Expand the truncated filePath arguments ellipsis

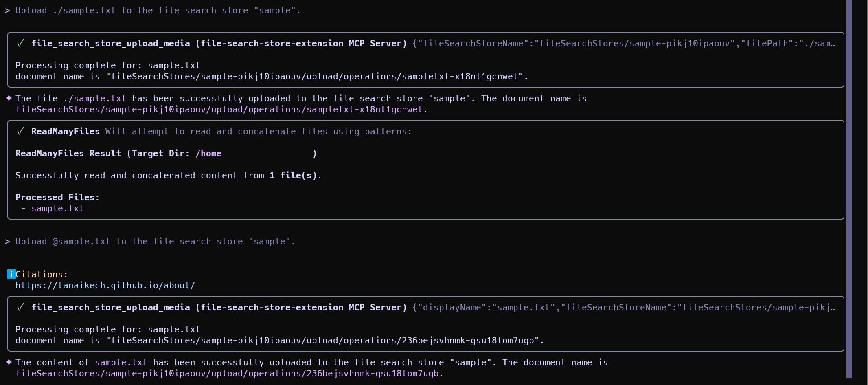click(833, 44)
